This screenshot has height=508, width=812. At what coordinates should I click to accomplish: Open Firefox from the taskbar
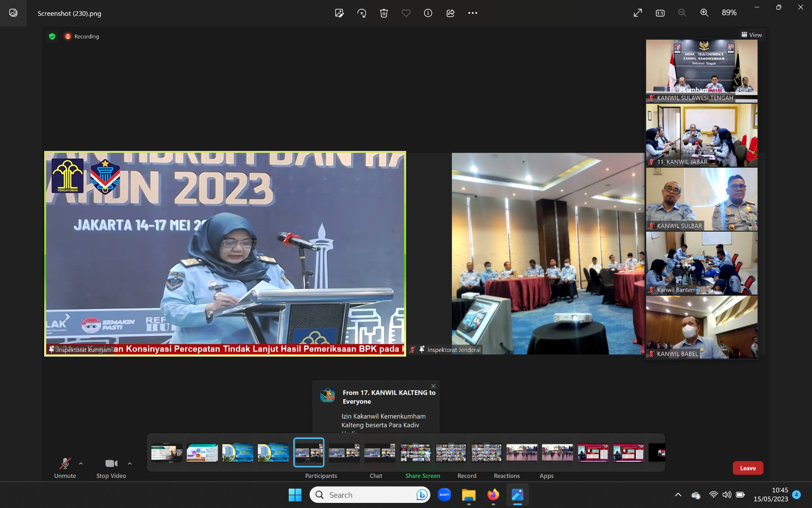pos(493,495)
